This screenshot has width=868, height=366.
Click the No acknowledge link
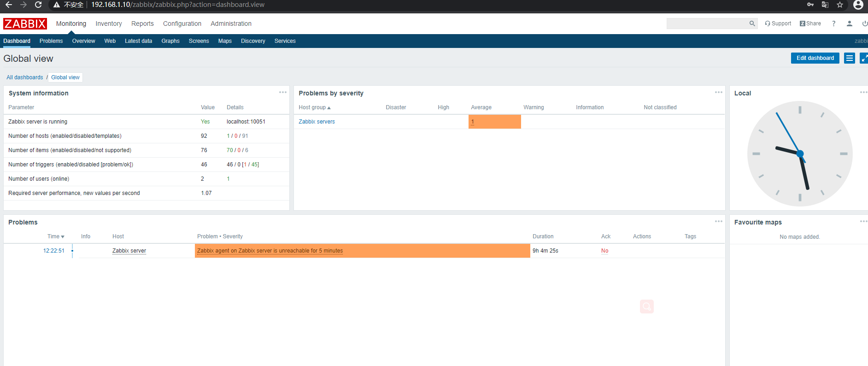[604, 251]
